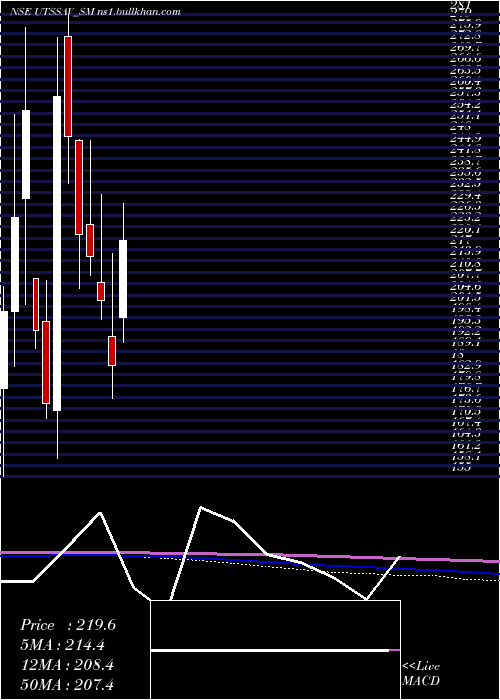This screenshot has height=700, width=500.
Task: Click the '<<Live MACD' label
Action: coord(421,673)
